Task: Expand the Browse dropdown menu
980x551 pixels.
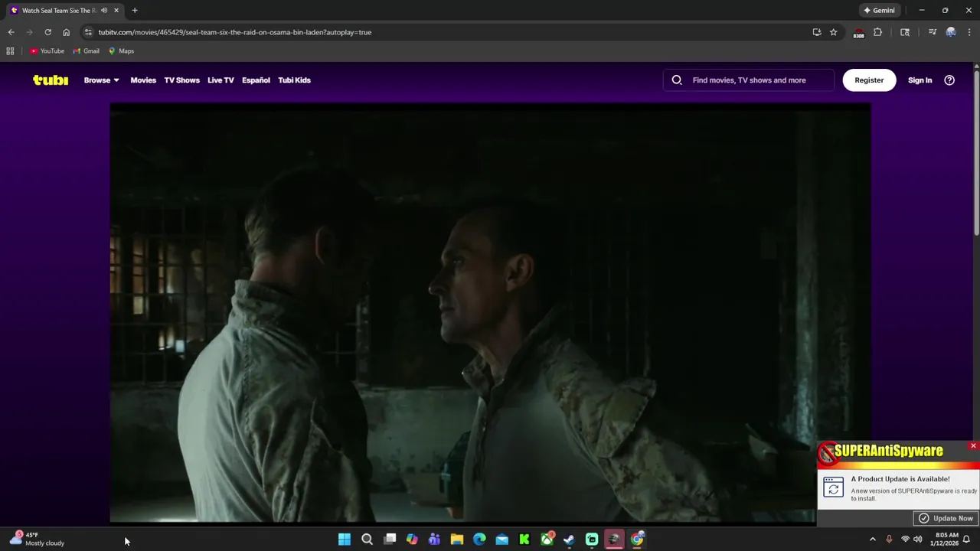Action: 101,80
